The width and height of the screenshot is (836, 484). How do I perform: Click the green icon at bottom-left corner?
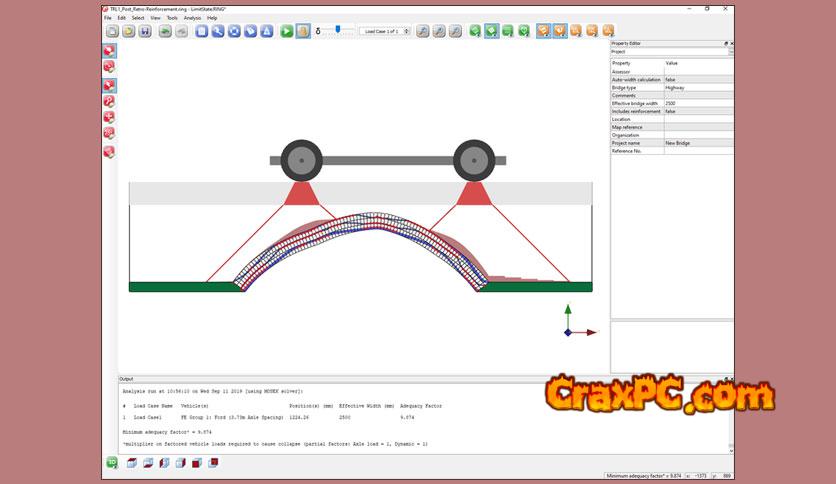coord(112,462)
